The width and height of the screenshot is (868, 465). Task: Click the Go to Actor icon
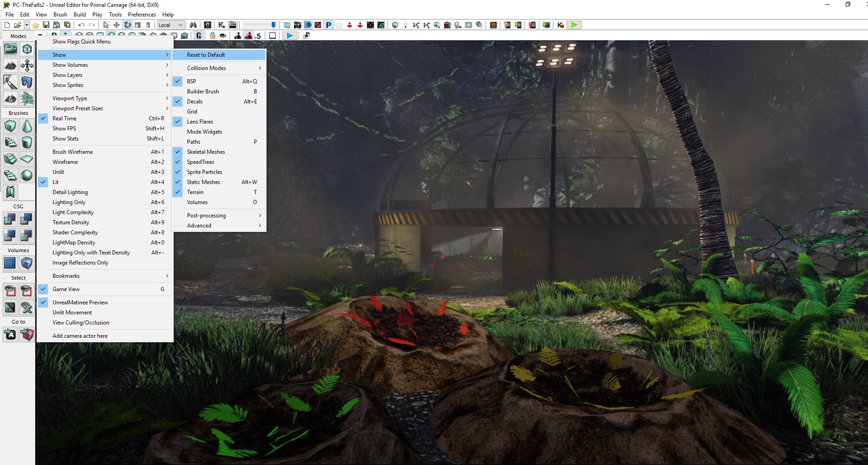pyautogui.click(x=11, y=335)
